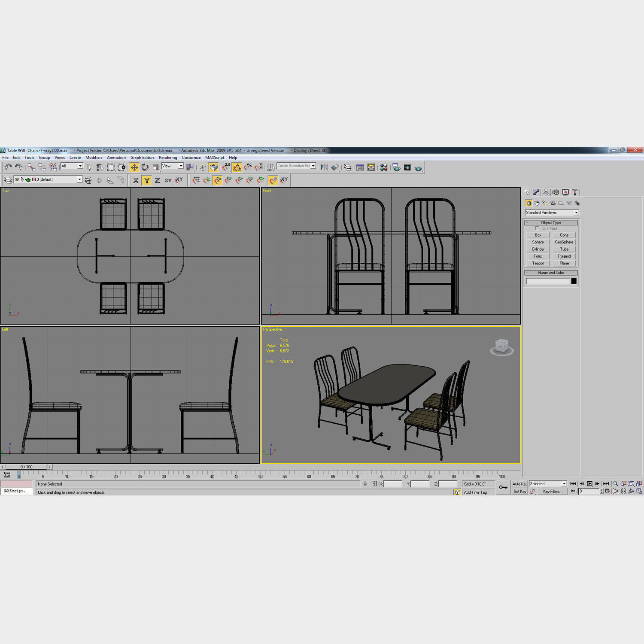Click the object name input field
The height and width of the screenshot is (644, 644).
(548, 281)
